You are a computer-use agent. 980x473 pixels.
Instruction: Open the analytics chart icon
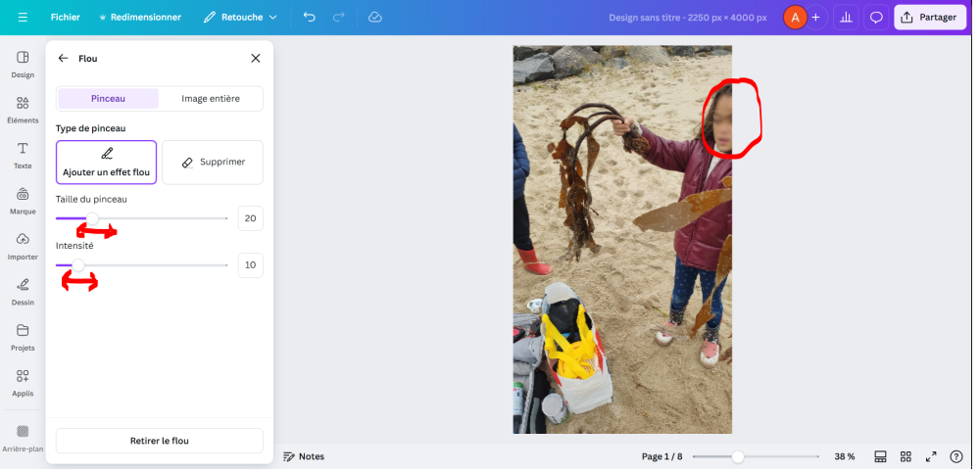click(846, 18)
